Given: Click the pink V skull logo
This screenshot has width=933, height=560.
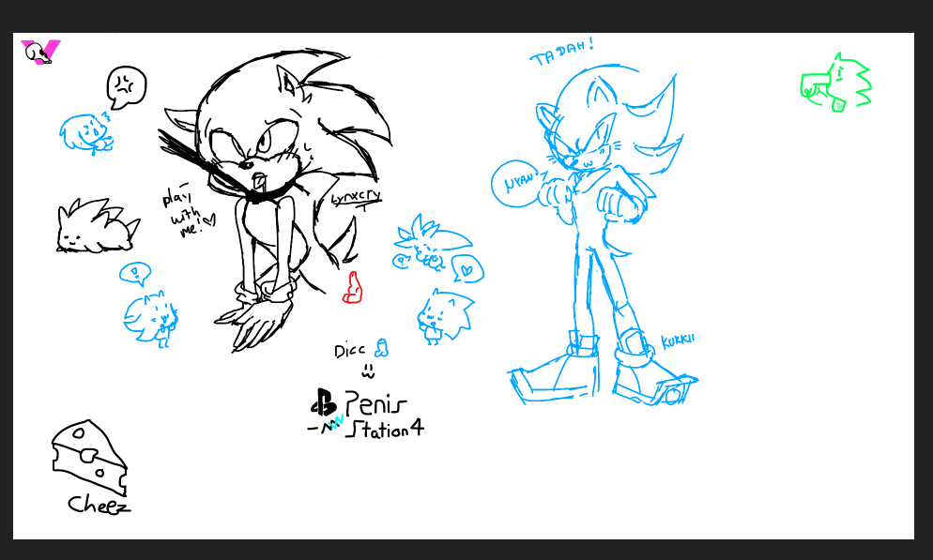Looking at the screenshot, I should tap(40, 52).
